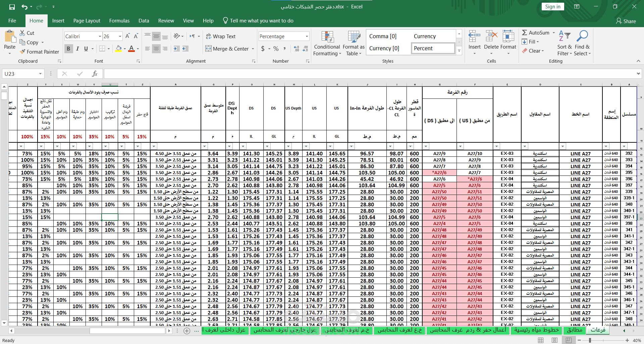Screen dimensions: 644x344
Task: Click the Fill Color bucket swatch
Action: (118, 49)
